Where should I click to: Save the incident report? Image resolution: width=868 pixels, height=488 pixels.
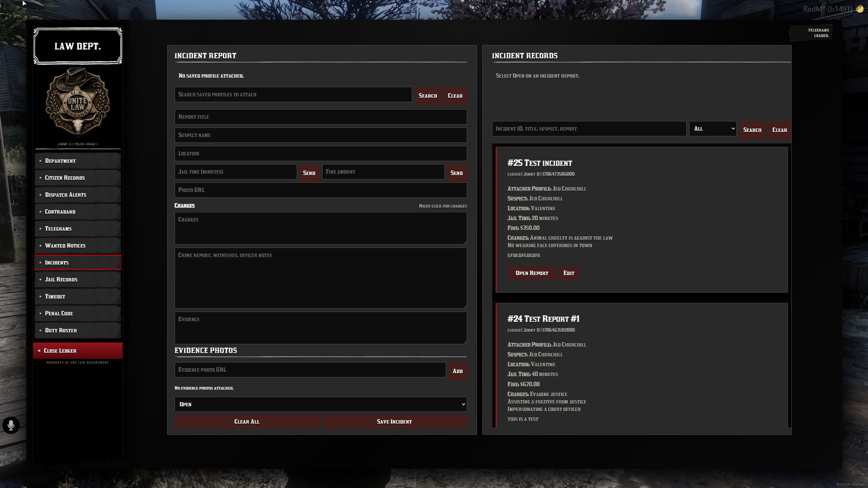click(x=394, y=422)
